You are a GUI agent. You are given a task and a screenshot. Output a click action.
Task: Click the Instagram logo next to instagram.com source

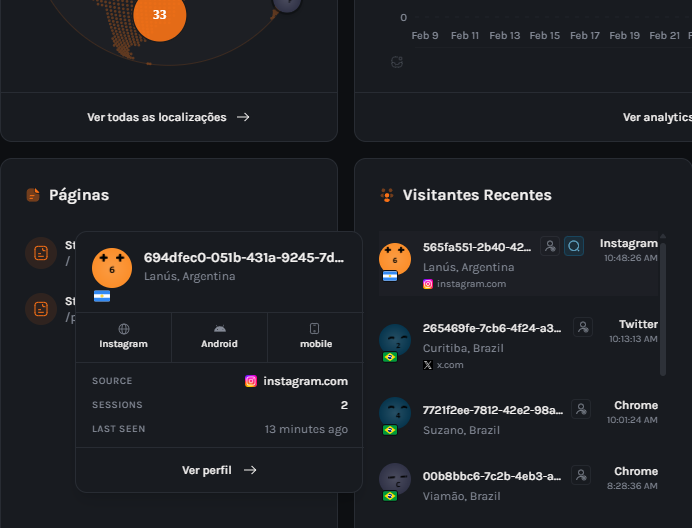click(x=251, y=381)
